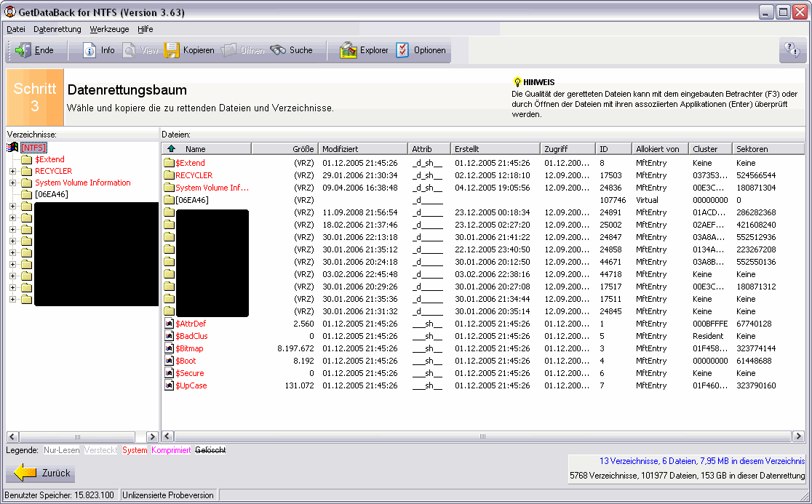Image resolution: width=812 pixels, height=504 pixels.
Task: Click the file list horizontal scrollbar thumb
Action: pyautogui.click(x=482, y=436)
